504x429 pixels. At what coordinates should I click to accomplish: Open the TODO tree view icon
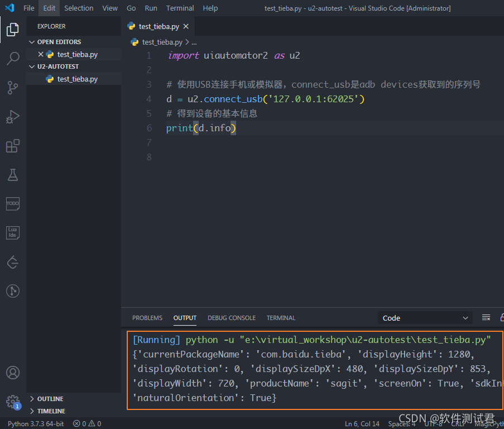[x=12, y=203]
